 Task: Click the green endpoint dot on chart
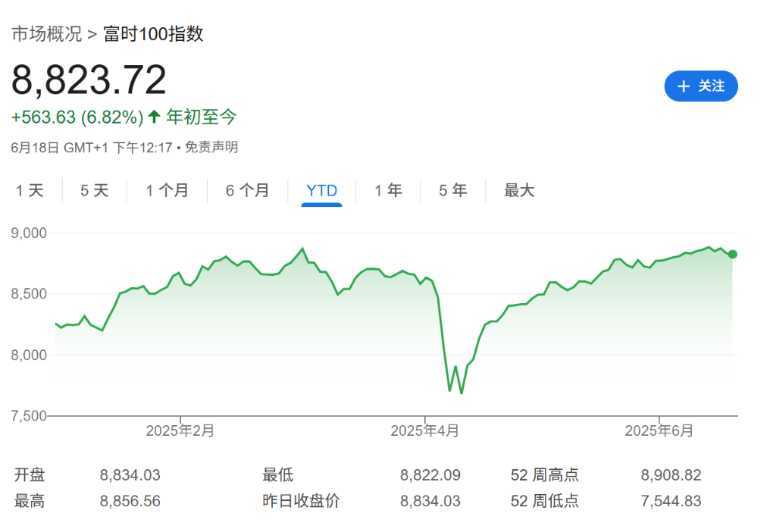point(733,255)
